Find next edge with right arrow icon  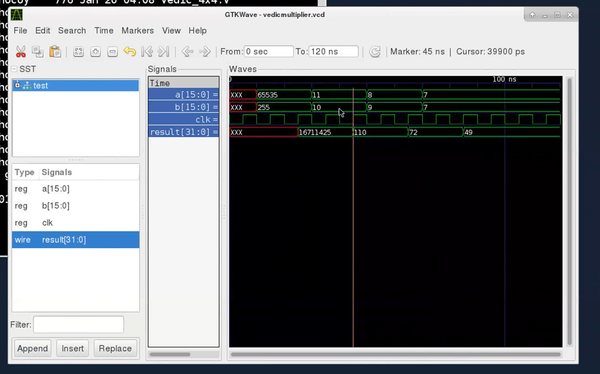205,51
